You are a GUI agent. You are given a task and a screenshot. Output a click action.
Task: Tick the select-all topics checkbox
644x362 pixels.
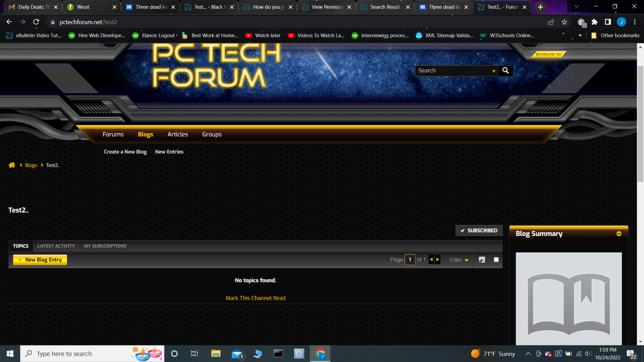[496, 260]
